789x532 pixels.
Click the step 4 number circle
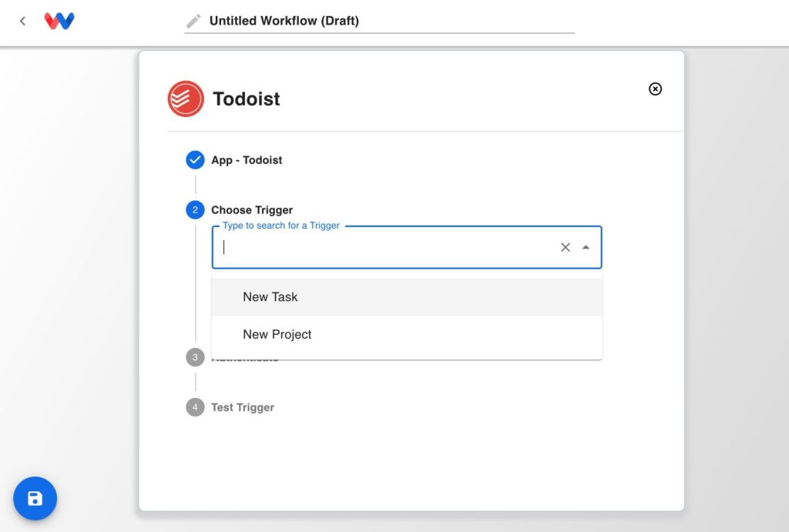pyautogui.click(x=195, y=407)
